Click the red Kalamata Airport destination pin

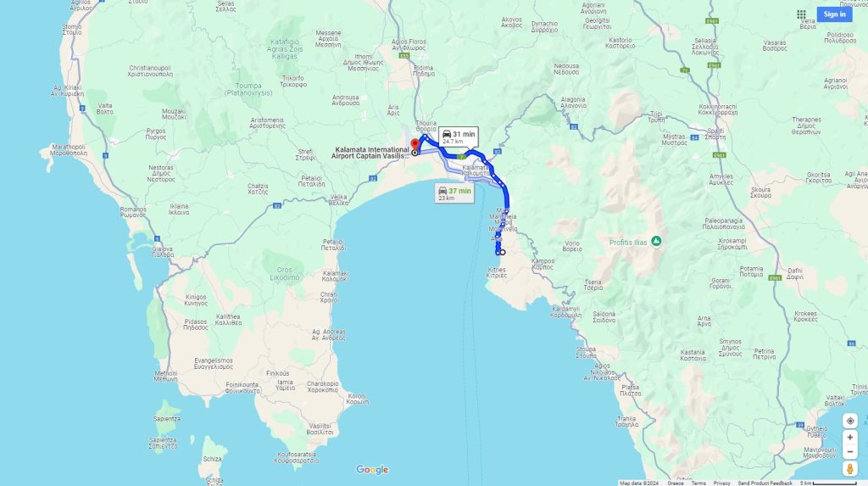coord(415,146)
